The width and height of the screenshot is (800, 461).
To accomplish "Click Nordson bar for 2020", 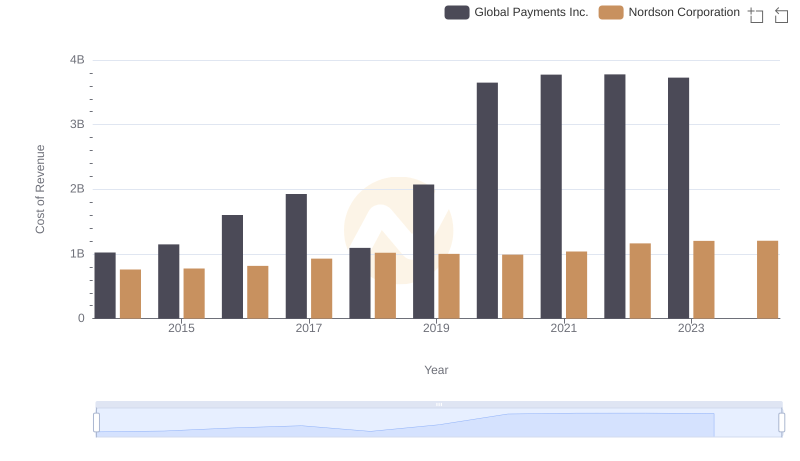I will [513, 287].
